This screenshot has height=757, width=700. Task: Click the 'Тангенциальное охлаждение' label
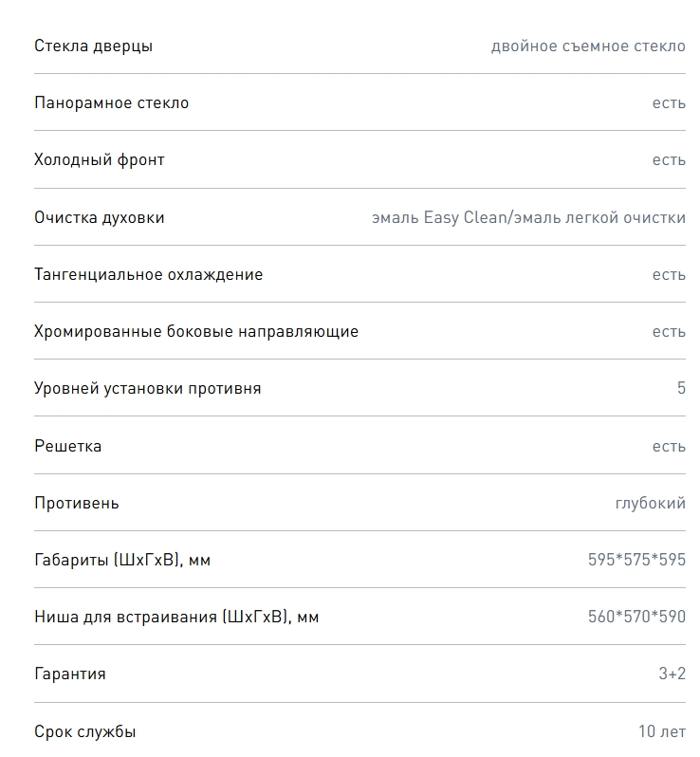point(149,275)
